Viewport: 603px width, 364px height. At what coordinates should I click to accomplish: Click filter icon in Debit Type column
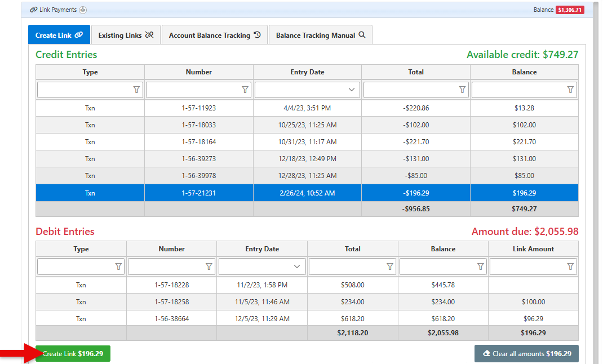[x=118, y=267]
